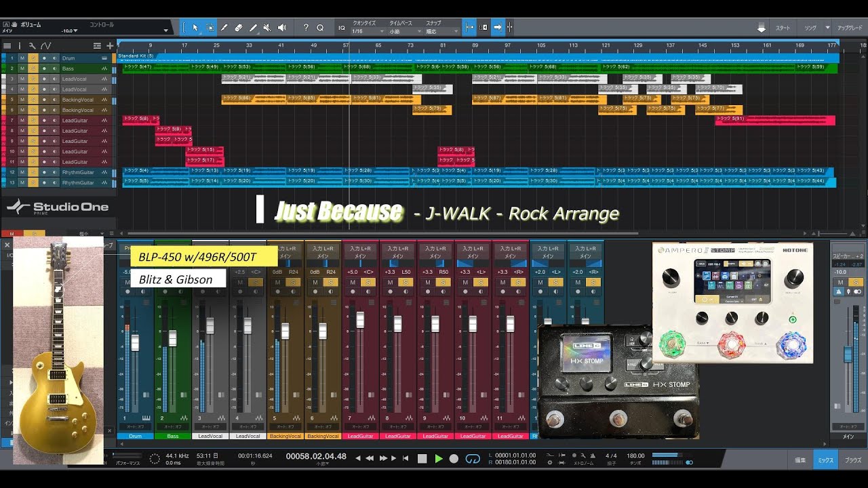Click the position display 00058.02.04.48

coord(316,456)
